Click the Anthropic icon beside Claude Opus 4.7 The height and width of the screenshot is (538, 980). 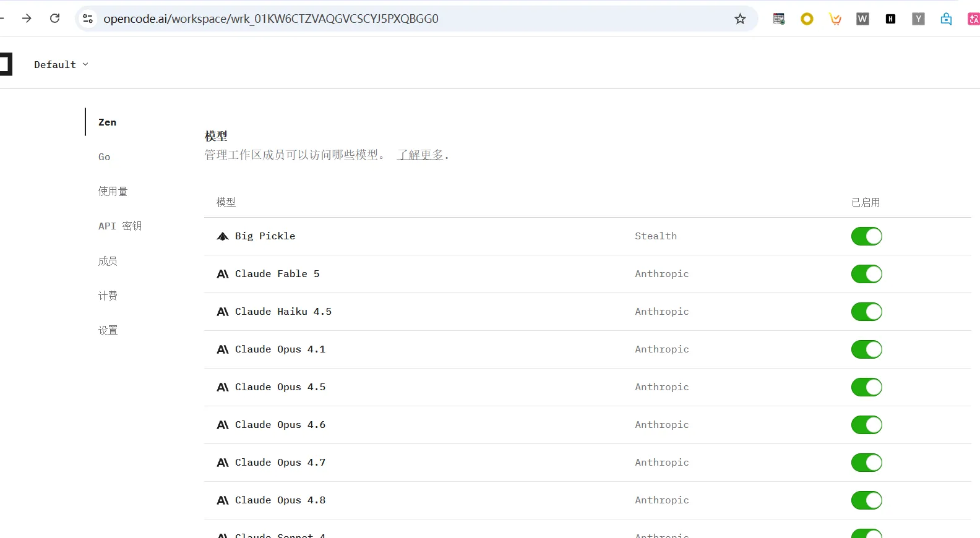click(x=223, y=463)
